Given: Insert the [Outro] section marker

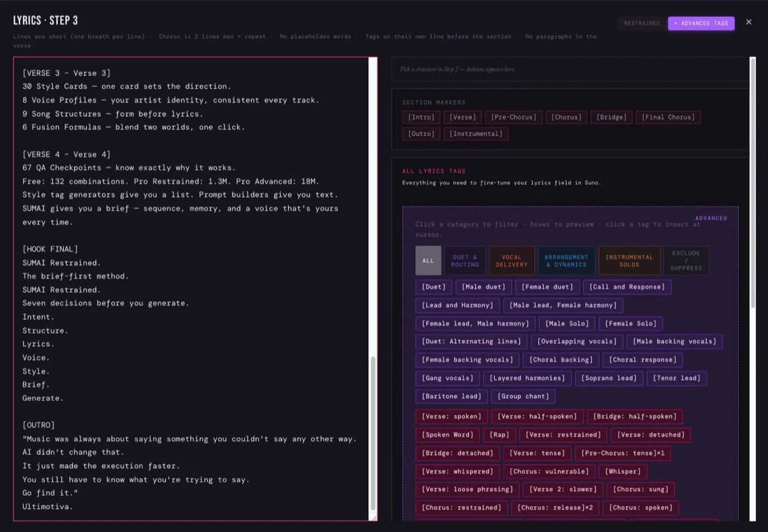Looking at the screenshot, I should tap(421, 134).
